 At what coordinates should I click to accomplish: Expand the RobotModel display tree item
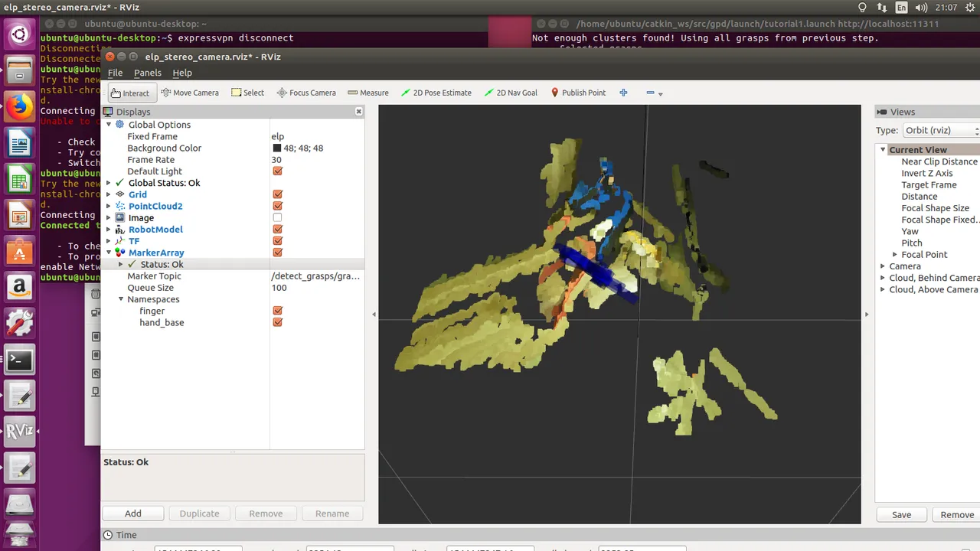pyautogui.click(x=109, y=230)
